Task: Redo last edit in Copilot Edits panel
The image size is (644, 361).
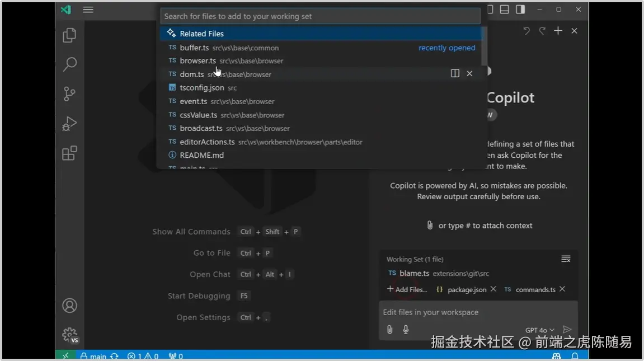Action: (542, 31)
